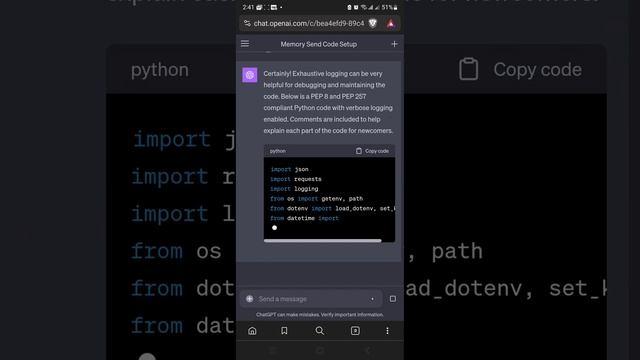This screenshot has width=640, height=360.
Task: Open Brave Shields lion icon
Action: [373, 24]
